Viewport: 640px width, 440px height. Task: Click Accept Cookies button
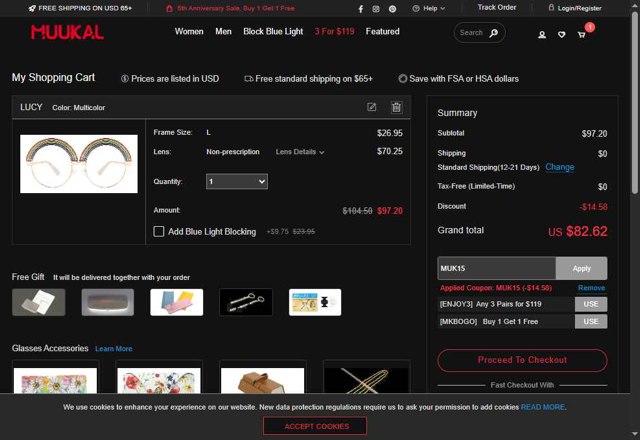coord(315,426)
